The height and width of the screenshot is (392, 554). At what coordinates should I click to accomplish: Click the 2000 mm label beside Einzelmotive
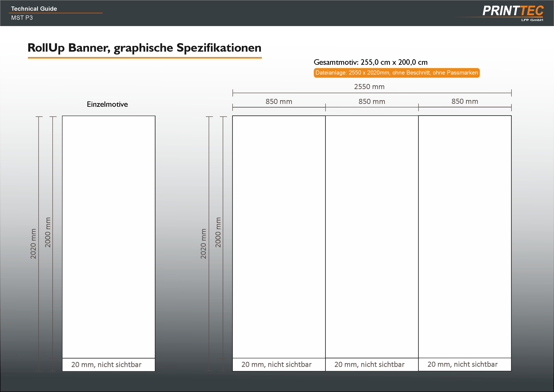pyautogui.click(x=48, y=232)
